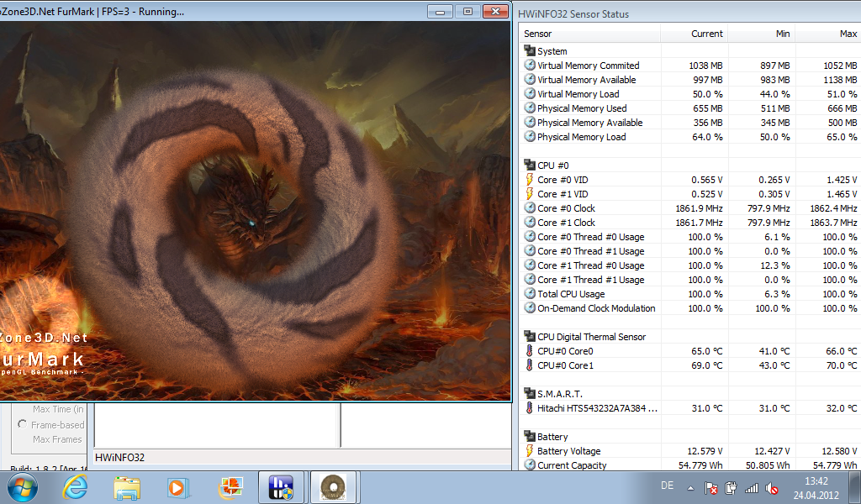
Task: Click the CPU#0 Core1 thermometer icon
Action: click(x=530, y=365)
